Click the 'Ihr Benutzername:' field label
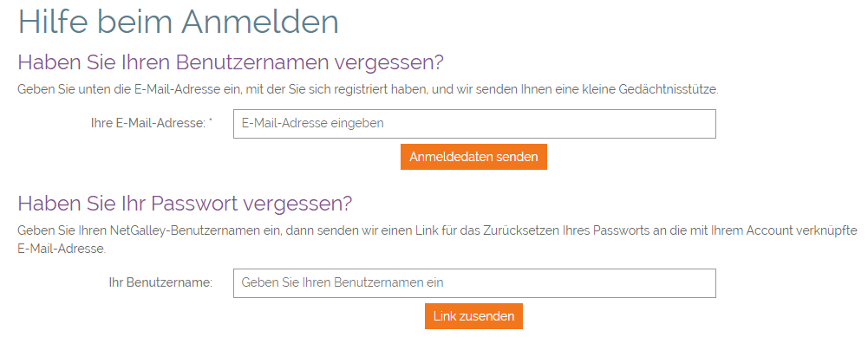 tap(160, 282)
